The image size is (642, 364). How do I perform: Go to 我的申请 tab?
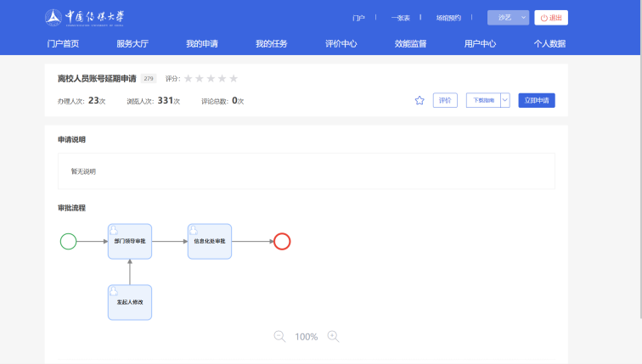pyautogui.click(x=202, y=44)
